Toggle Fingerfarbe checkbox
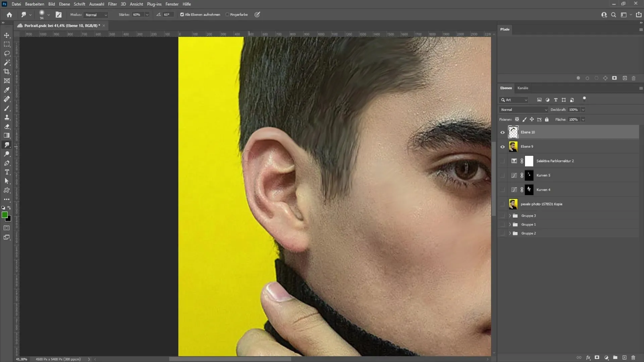The image size is (644, 362). pyautogui.click(x=227, y=15)
